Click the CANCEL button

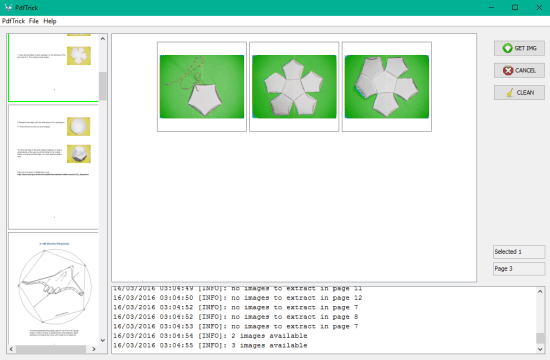click(519, 70)
